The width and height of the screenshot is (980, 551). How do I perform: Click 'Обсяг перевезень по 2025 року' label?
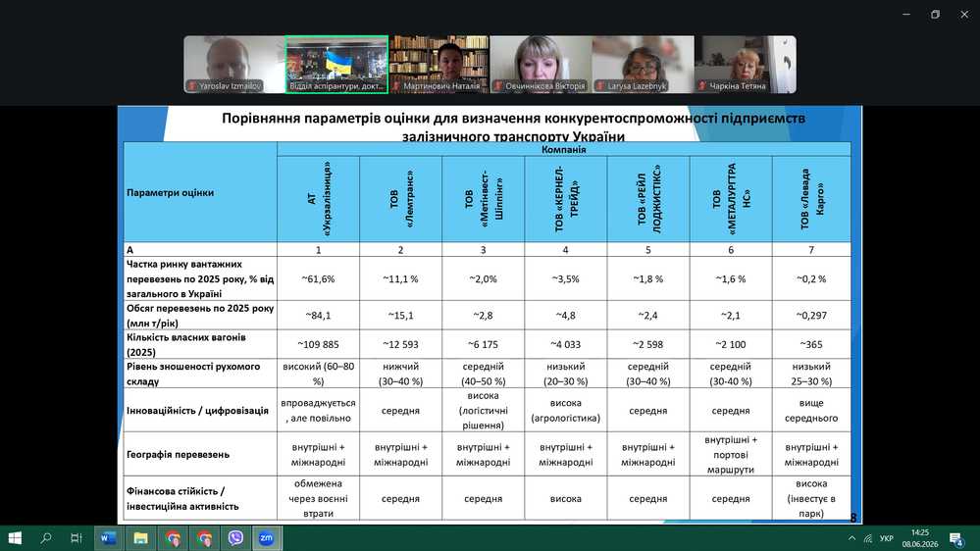tap(200, 316)
